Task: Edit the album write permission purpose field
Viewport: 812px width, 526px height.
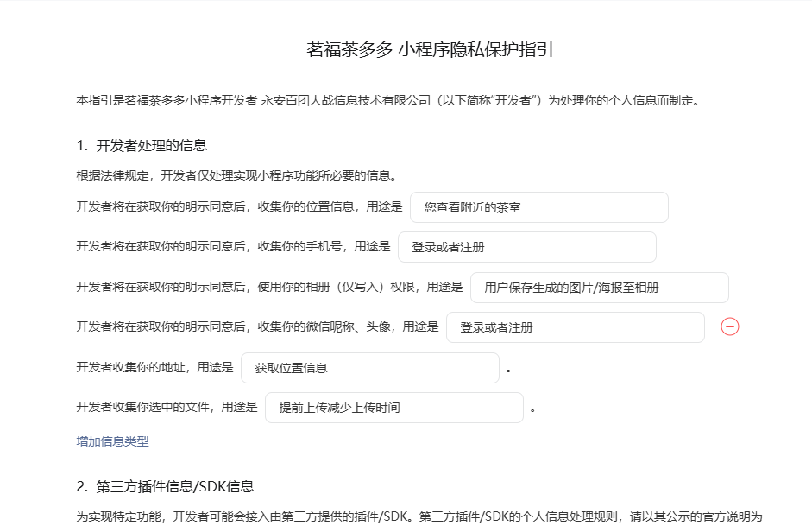Action: click(x=599, y=288)
